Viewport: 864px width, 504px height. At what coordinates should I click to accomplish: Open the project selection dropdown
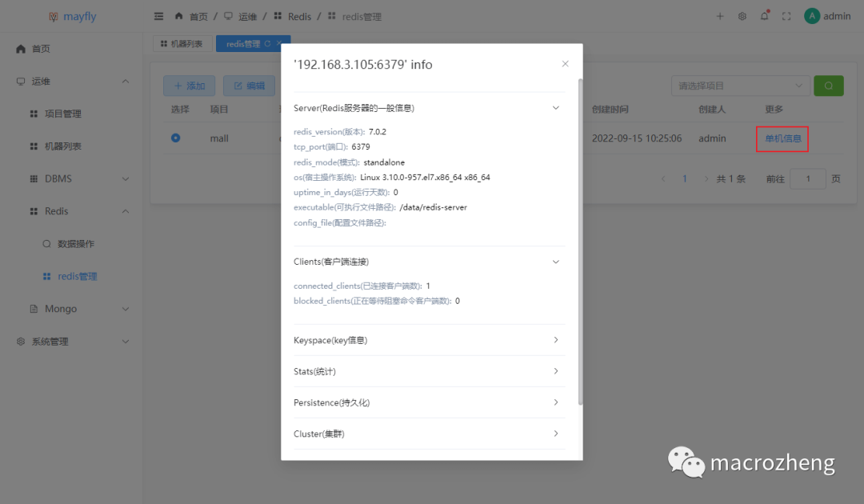(739, 86)
